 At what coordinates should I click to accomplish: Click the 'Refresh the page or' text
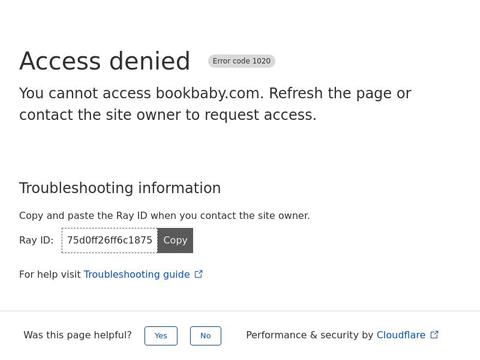340,93
